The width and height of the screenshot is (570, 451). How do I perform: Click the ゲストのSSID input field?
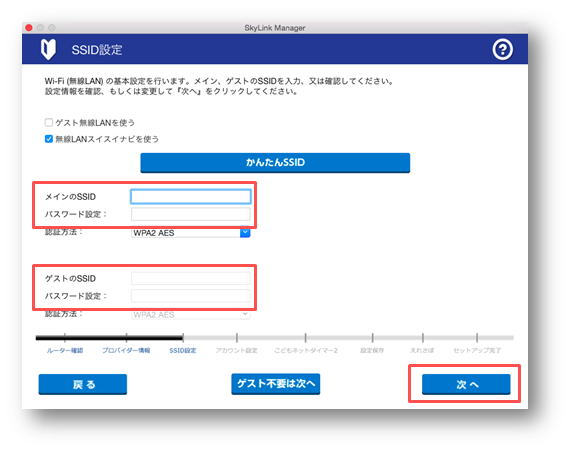pos(190,278)
